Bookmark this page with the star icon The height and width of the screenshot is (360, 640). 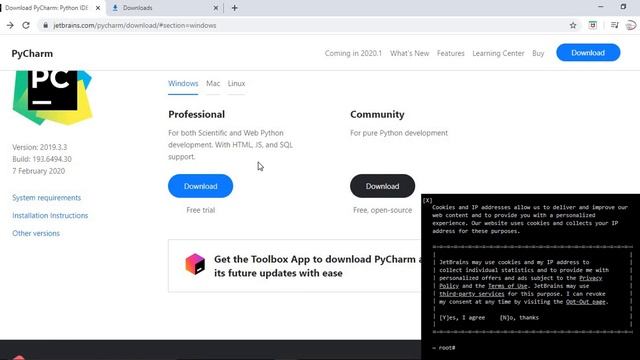point(573,25)
